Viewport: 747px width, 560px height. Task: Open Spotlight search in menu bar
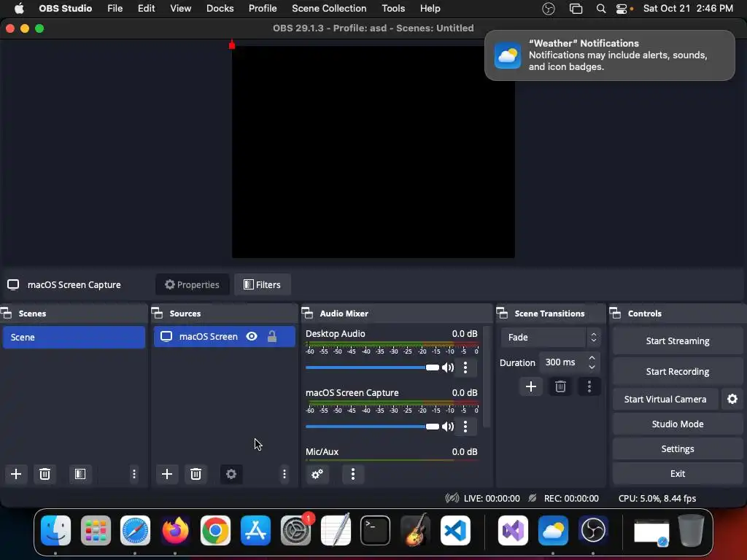click(601, 9)
